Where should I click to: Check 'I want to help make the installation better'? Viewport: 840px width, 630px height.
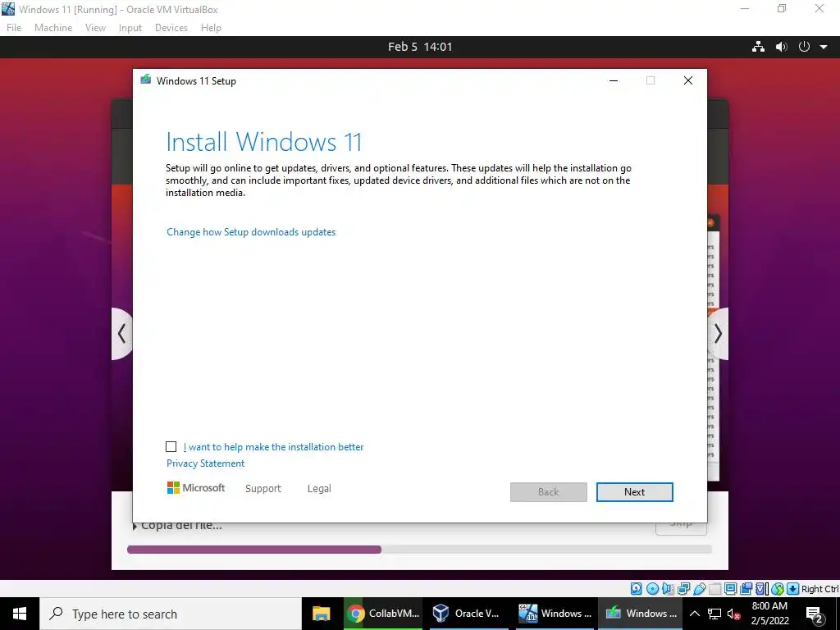click(x=171, y=447)
